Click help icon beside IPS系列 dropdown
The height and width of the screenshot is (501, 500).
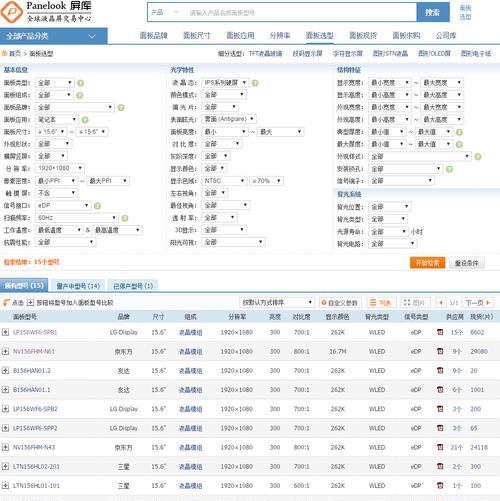coord(255,83)
